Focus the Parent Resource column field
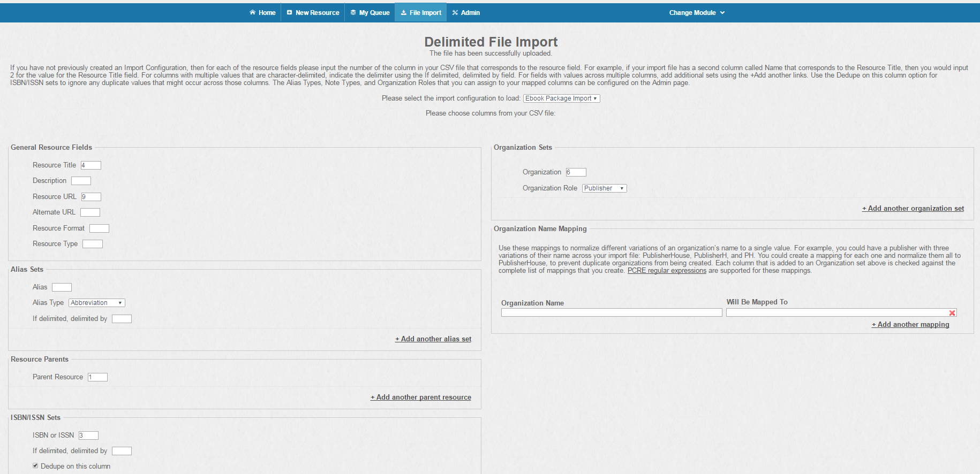Screen dimensions: 980x474 click(97, 377)
